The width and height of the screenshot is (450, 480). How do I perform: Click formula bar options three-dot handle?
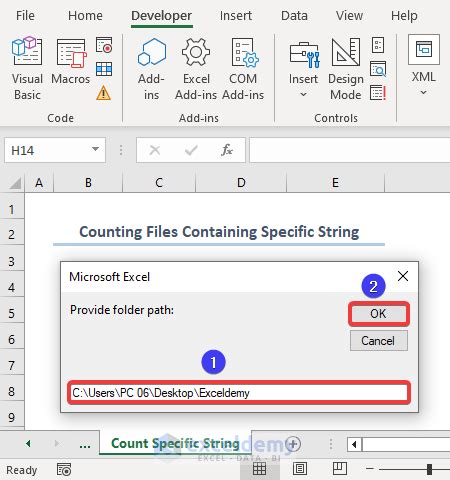coord(121,150)
